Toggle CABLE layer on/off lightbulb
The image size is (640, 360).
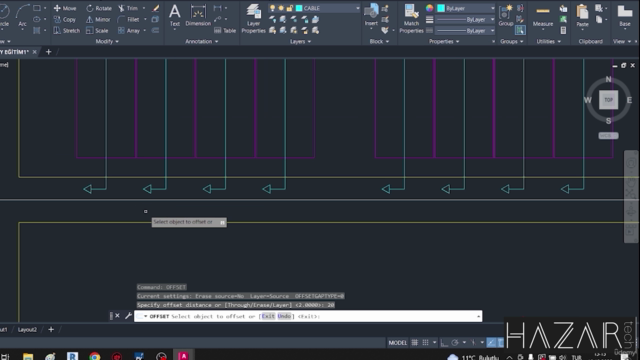(x=272, y=8)
